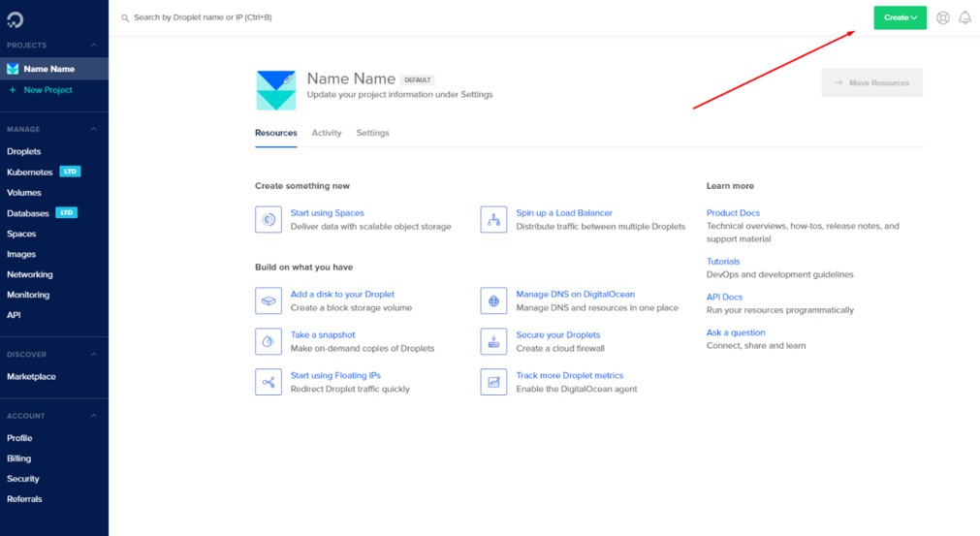This screenshot has width=980, height=536.
Task: Open Volumes in the sidebar
Action: click(x=24, y=193)
